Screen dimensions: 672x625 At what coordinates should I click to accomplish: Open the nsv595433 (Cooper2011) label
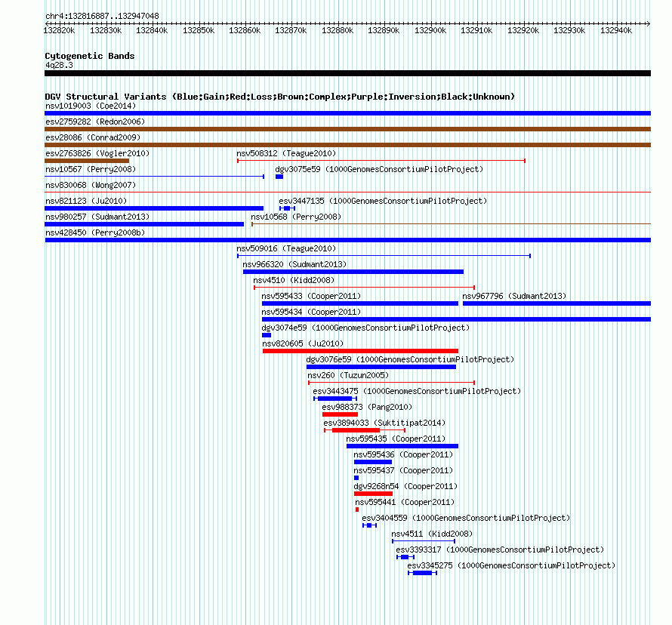point(311,296)
